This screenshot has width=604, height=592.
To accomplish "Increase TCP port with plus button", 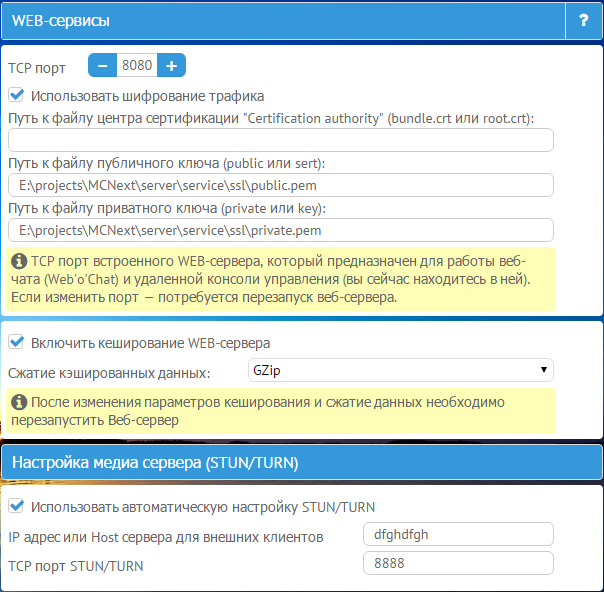I will [171, 65].
